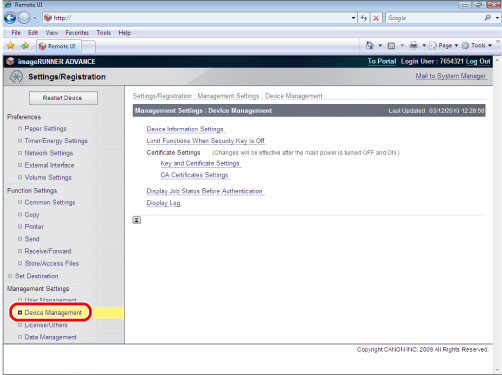
Task: Select Network Settings in sidebar
Action: (49, 153)
